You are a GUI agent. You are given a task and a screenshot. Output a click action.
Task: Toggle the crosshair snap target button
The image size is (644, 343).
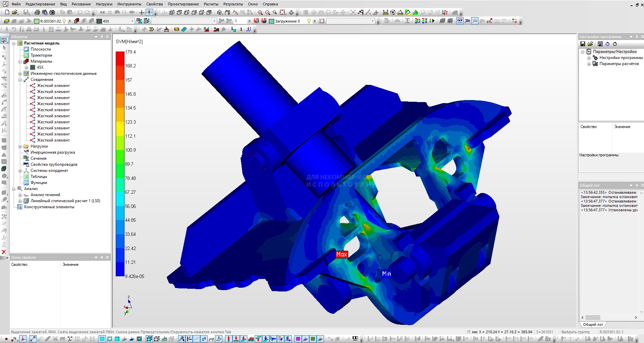pos(149,12)
